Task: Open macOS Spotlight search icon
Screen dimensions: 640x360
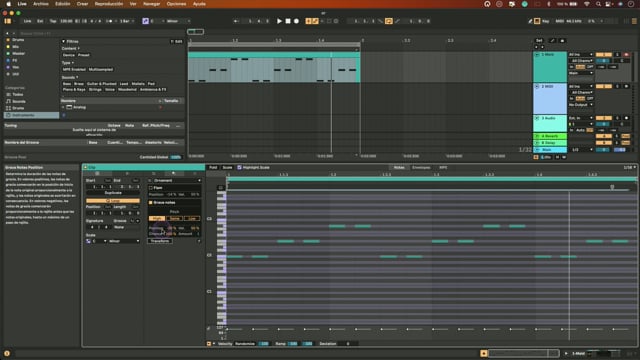Action: [598, 4]
